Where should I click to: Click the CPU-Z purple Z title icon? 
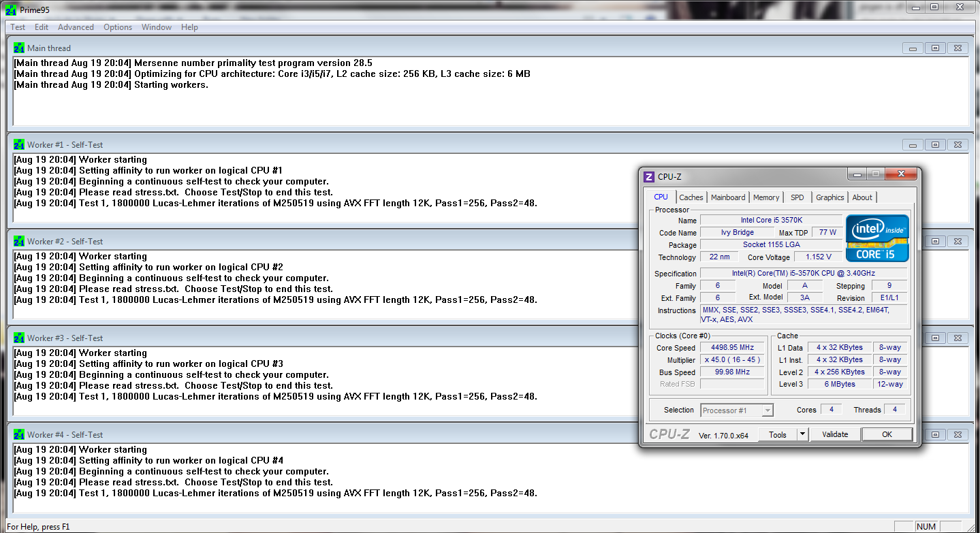[649, 177]
